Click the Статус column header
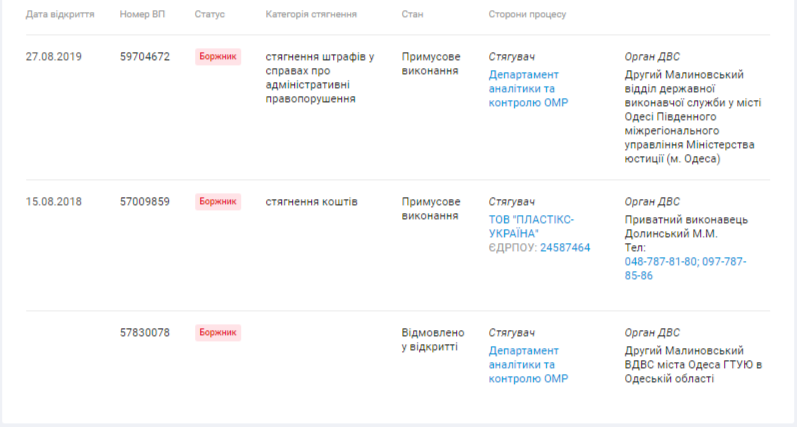 click(x=209, y=14)
